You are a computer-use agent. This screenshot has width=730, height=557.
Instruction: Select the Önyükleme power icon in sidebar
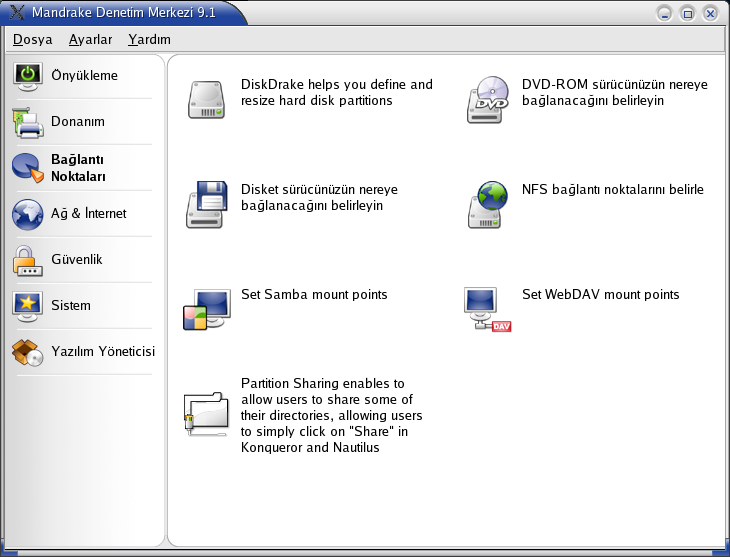pyautogui.click(x=28, y=76)
